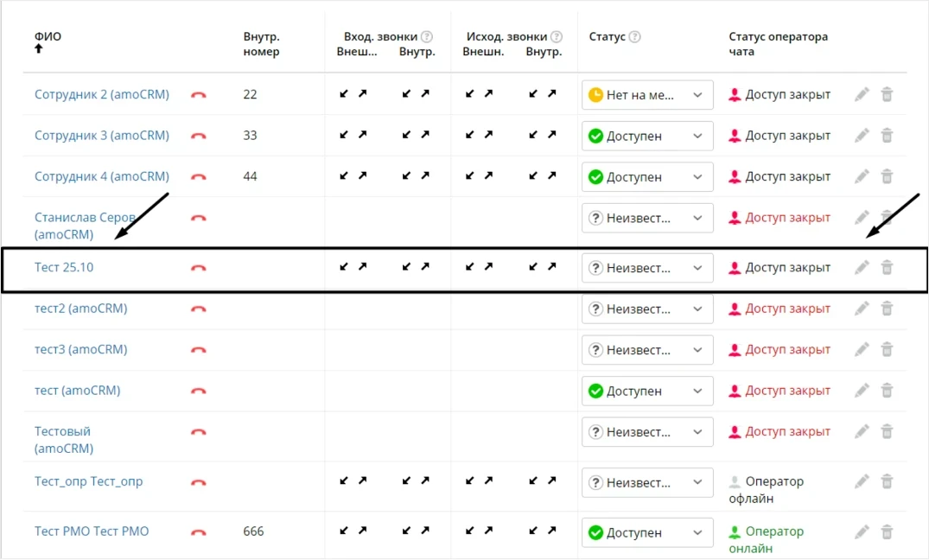This screenshot has width=929, height=560.
Task: Click incoming external call arrow for Сотрудник 2
Action: click(x=344, y=93)
